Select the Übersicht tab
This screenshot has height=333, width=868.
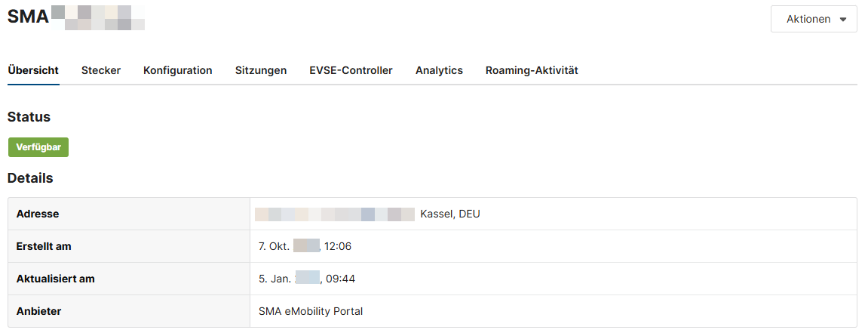point(33,70)
